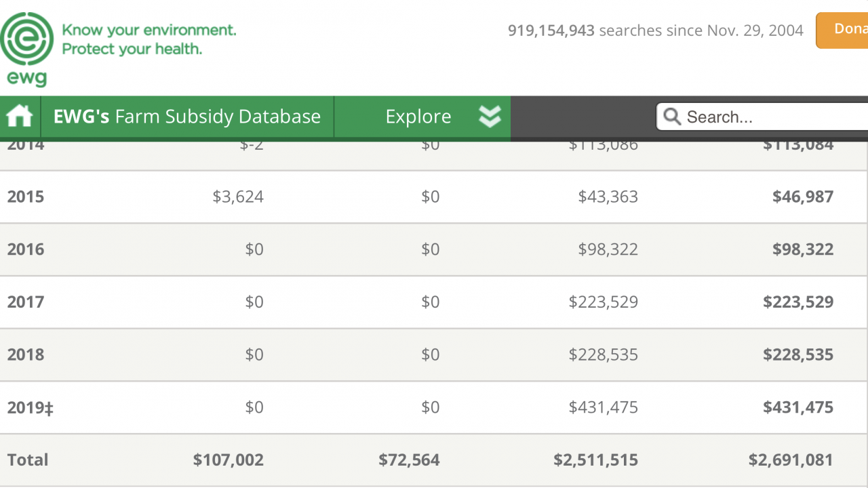Select the first $0 cell in the 2016 row

[x=254, y=249]
